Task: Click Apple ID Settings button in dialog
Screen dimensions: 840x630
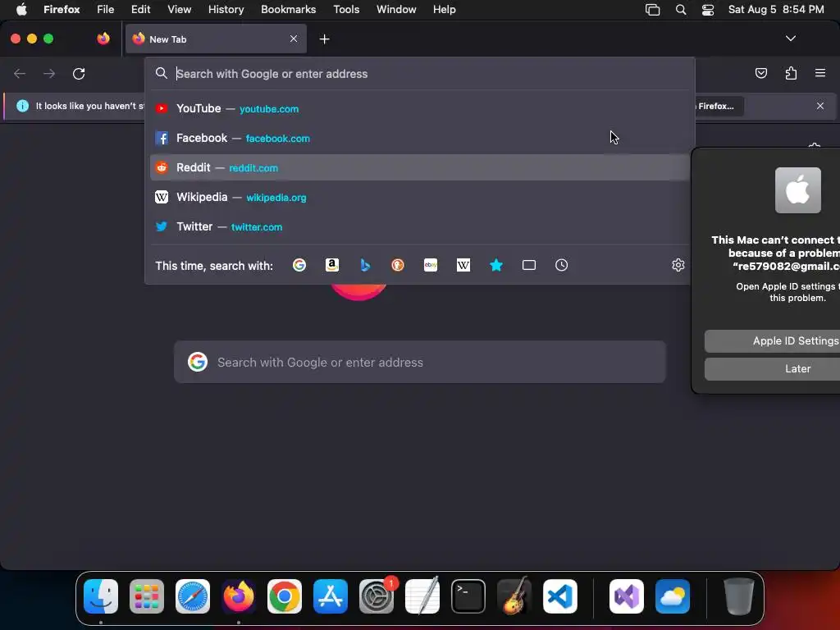Action: [773, 340]
